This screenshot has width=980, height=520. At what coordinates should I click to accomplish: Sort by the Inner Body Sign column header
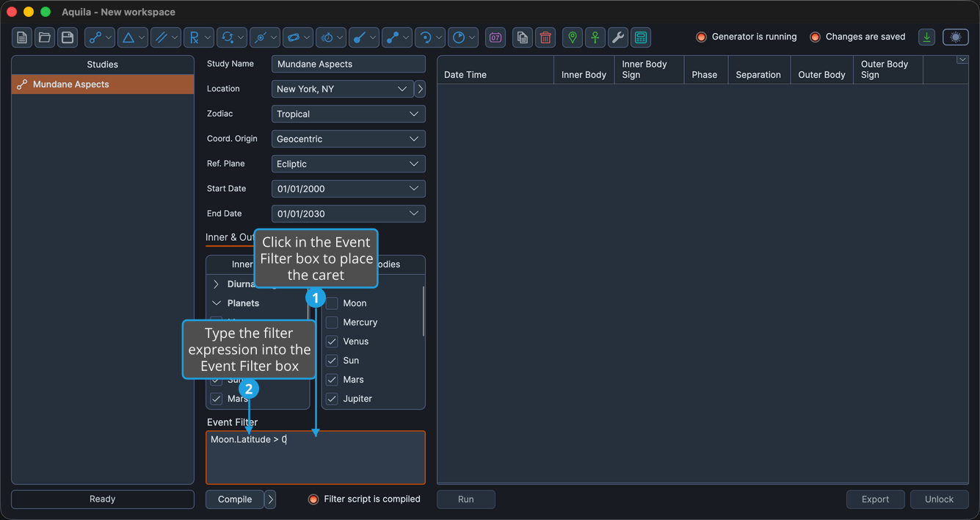coord(650,70)
